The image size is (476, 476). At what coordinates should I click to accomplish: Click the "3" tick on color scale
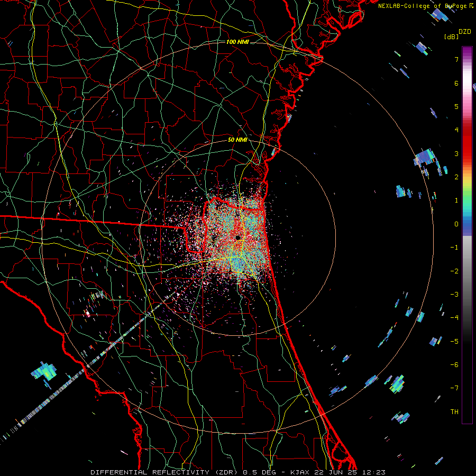(x=456, y=153)
